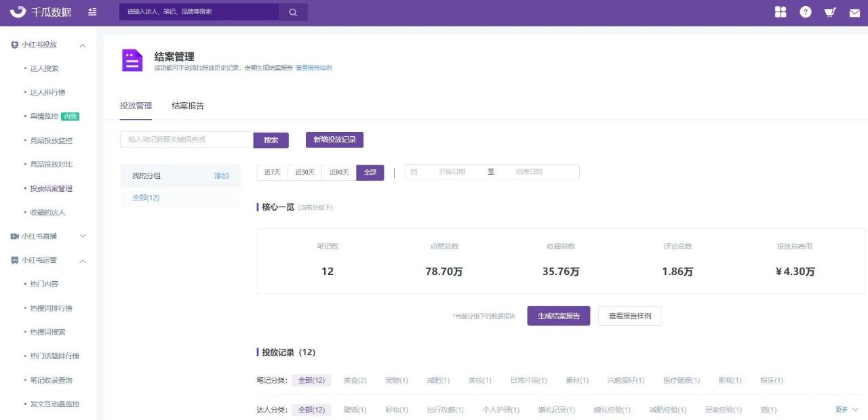Filter 笔记分类 by 美妆(1)
This screenshot has width=868, height=420.
point(479,381)
